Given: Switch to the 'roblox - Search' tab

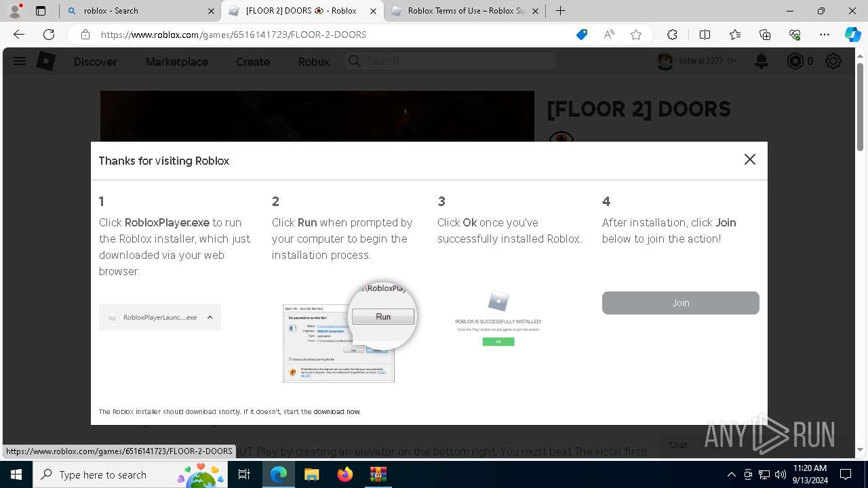Looking at the screenshot, I should 139,11.
